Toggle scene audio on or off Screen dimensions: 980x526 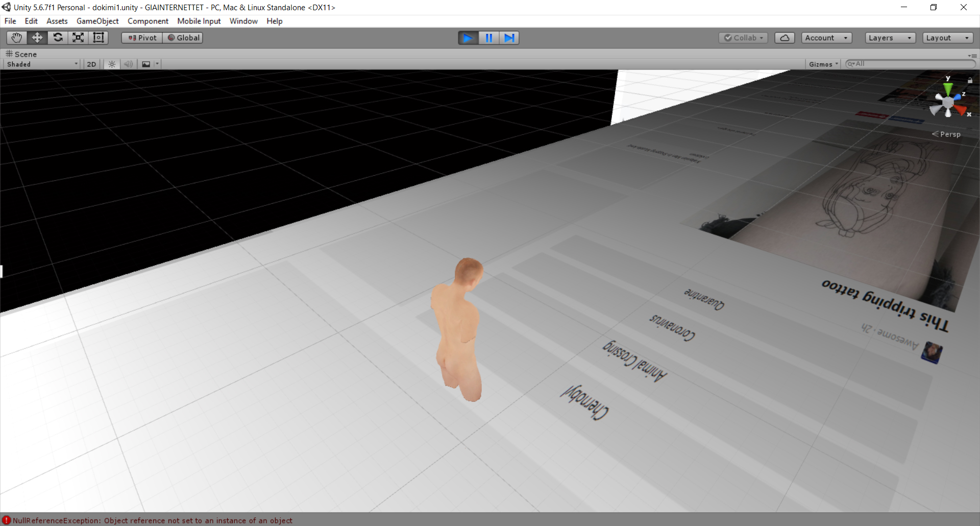pyautogui.click(x=128, y=64)
